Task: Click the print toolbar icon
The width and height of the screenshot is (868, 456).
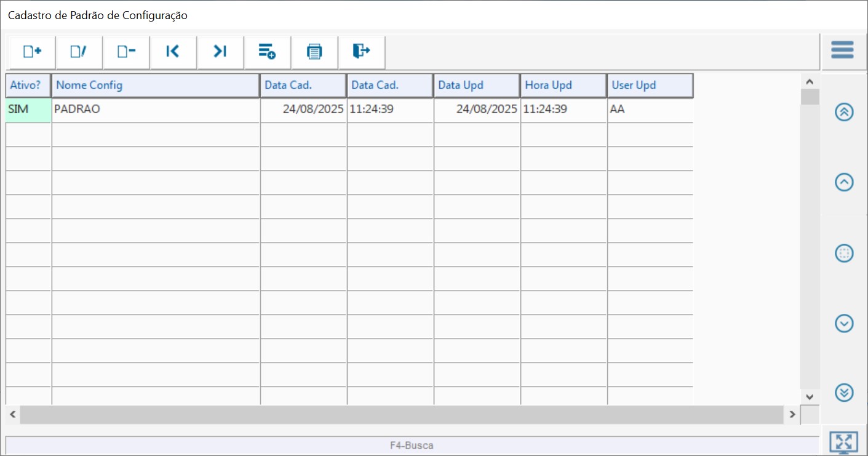Action: click(x=314, y=52)
